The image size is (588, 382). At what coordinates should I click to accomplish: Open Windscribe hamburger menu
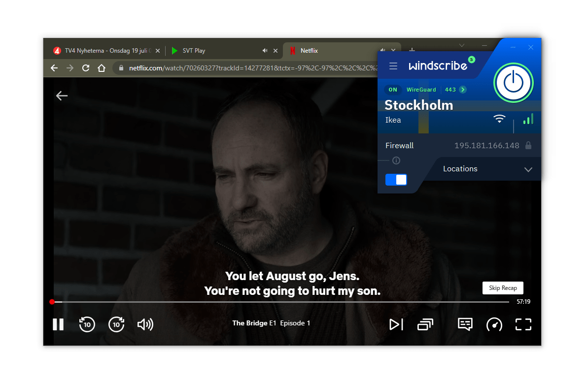coord(393,66)
